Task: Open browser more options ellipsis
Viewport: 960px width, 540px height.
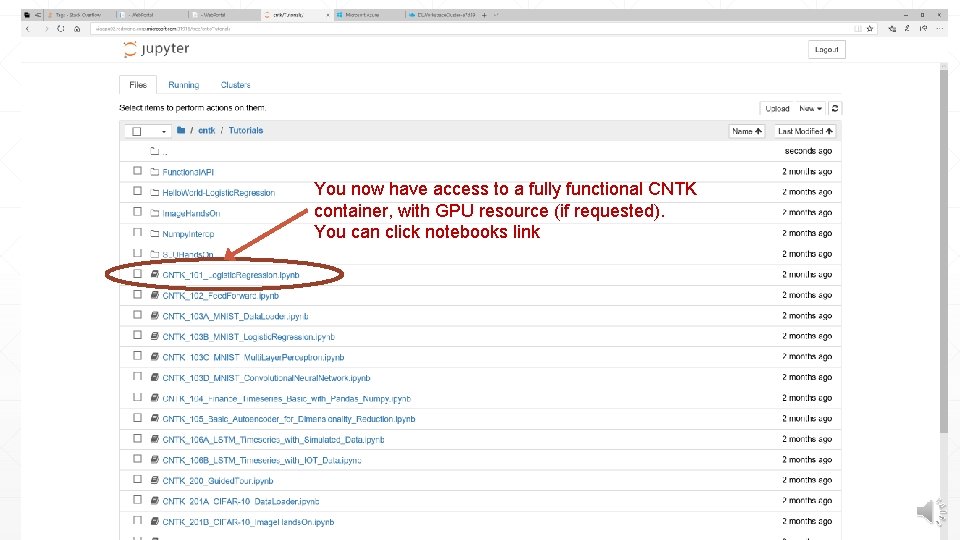Action: click(x=940, y=29)
